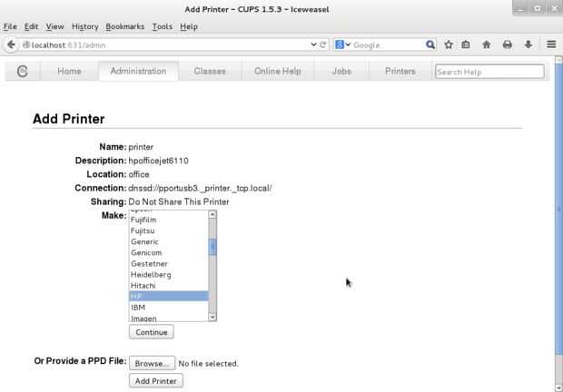Image resolution: width=563 pixels, height=392 pixels.
Task: Click the site identity icon in address bar
Action: click(x=25, y=44)
